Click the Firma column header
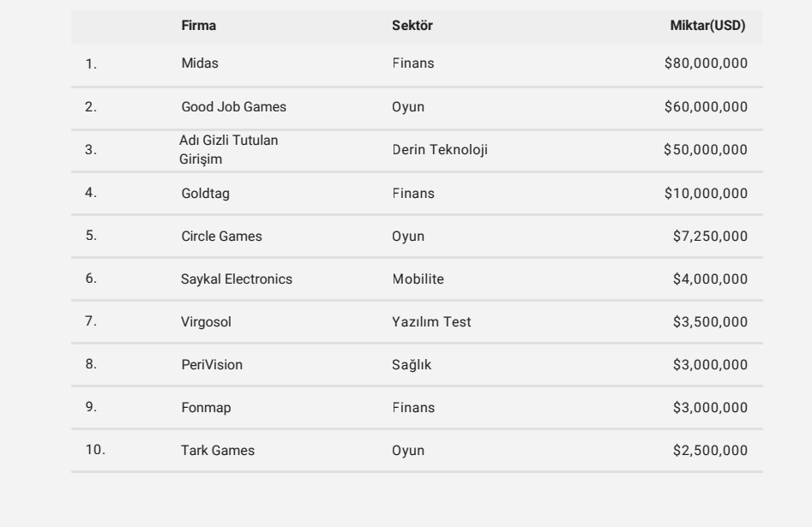This screenshot has height=527, width=812. (199, 26)
